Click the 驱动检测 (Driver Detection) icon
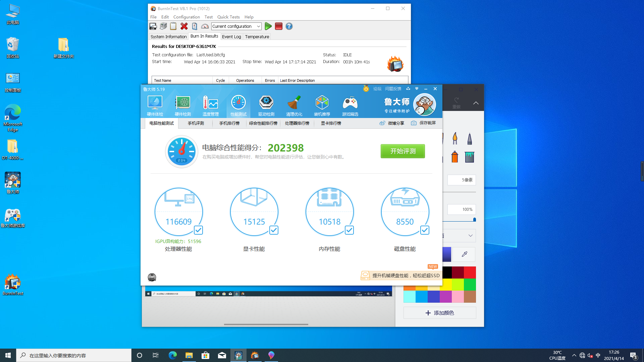 [266, 105]
